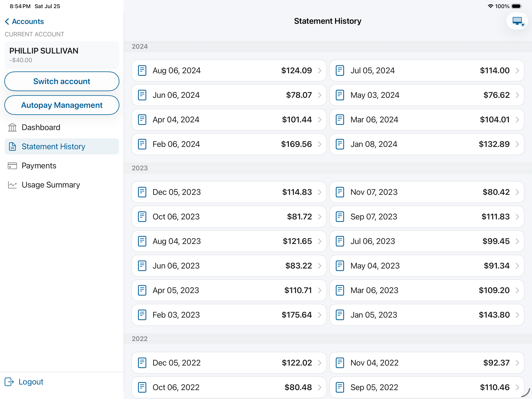532x399 pixels.
Task: Click the $101.44 amount
Action: click(x=297, y=119)
